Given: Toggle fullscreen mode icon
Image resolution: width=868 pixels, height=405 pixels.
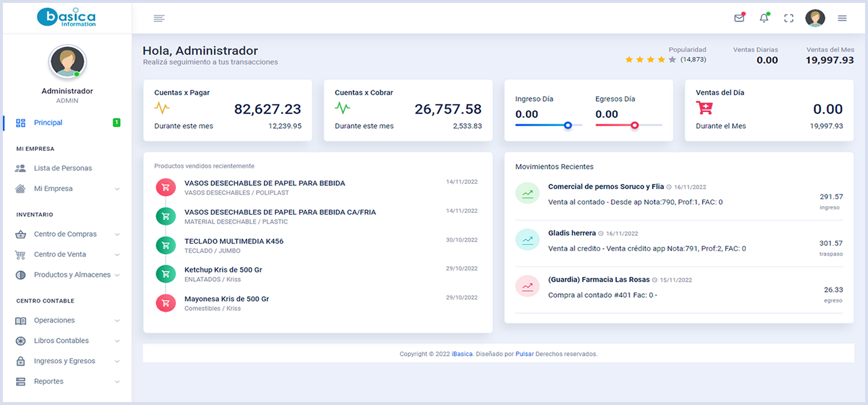Looking at the screenshot, I should (x=789, y=18).
